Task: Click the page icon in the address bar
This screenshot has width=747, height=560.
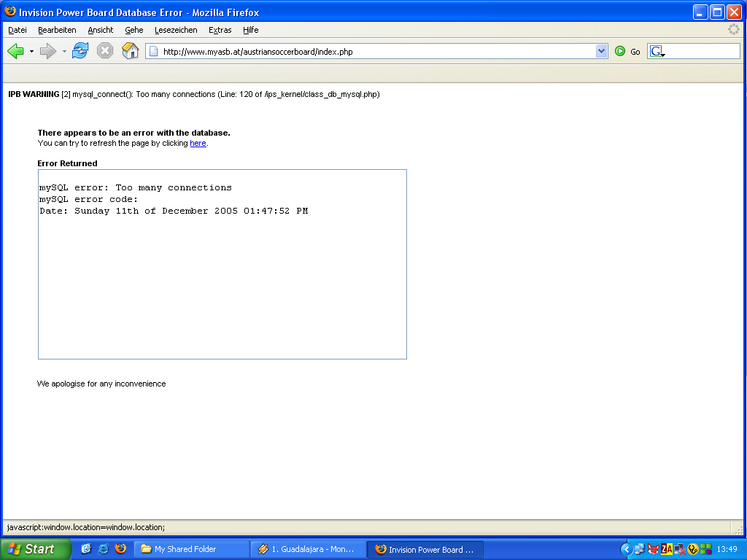Action: pyautogui.click(x=153, y=52)
